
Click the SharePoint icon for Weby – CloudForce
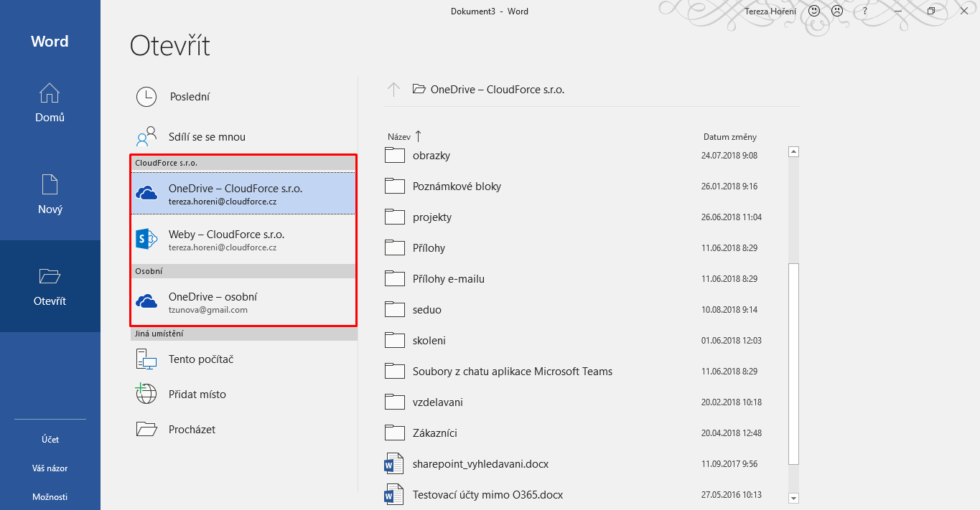pos(146,240)
